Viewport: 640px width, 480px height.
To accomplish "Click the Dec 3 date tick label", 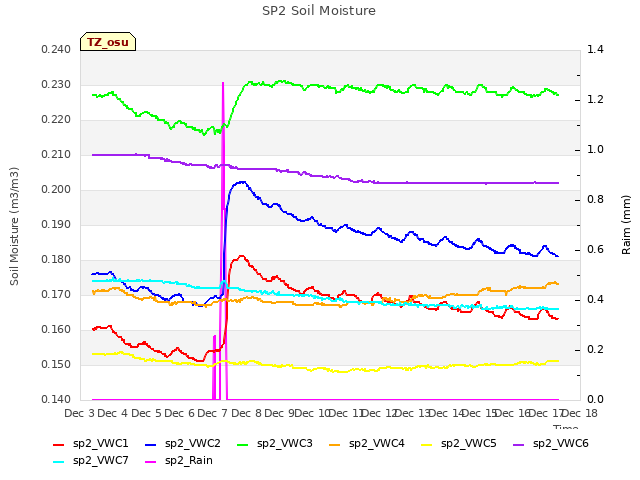I will click(x=79, y=413).
